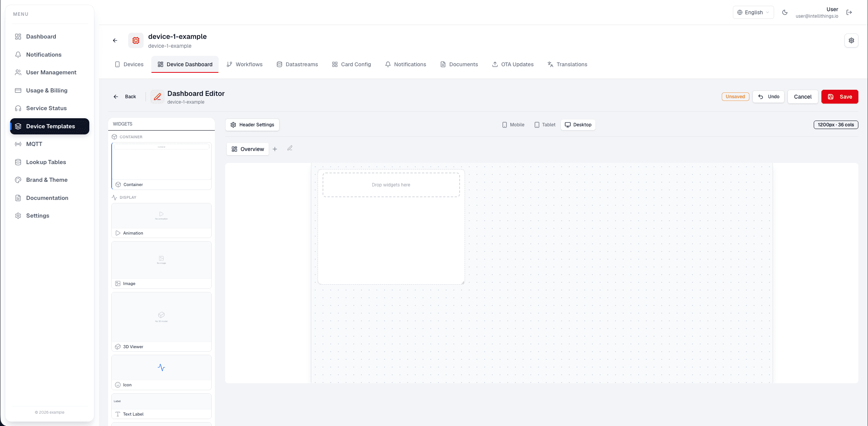The height and width of the screenshot is (426, 868).
Task: Select the pulse Icon widget thumbnail
Action: tap(161, 368)
